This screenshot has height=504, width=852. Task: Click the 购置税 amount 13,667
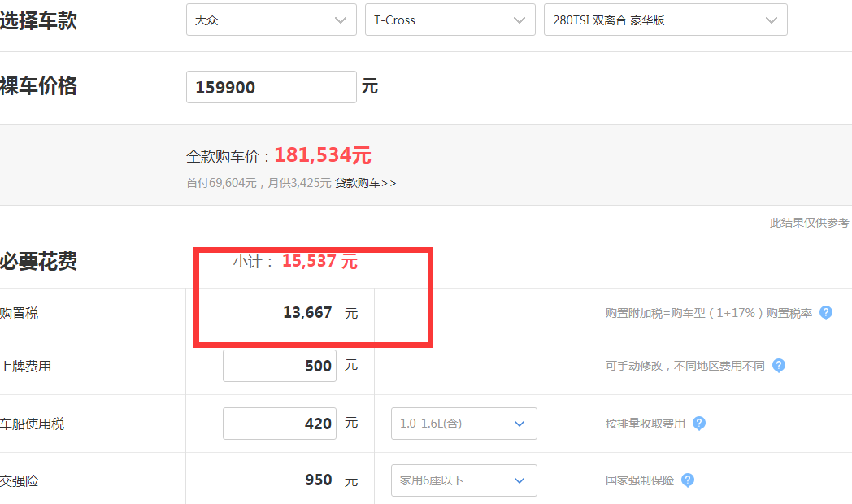pos(307,313)
